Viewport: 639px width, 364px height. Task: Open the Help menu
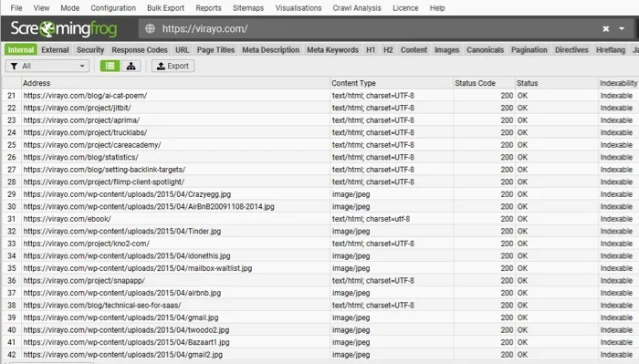[x=437, y=8]
